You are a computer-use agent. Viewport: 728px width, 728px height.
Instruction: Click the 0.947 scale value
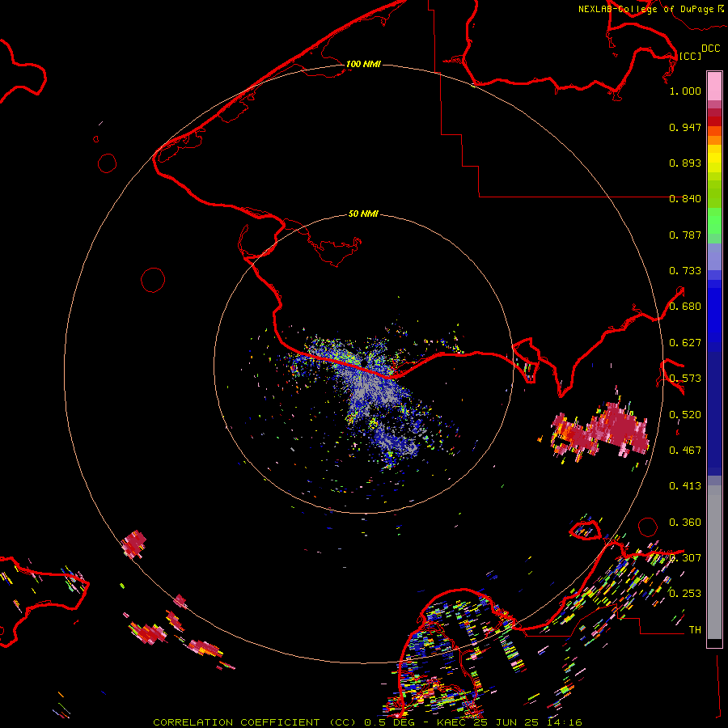point(685,127)
